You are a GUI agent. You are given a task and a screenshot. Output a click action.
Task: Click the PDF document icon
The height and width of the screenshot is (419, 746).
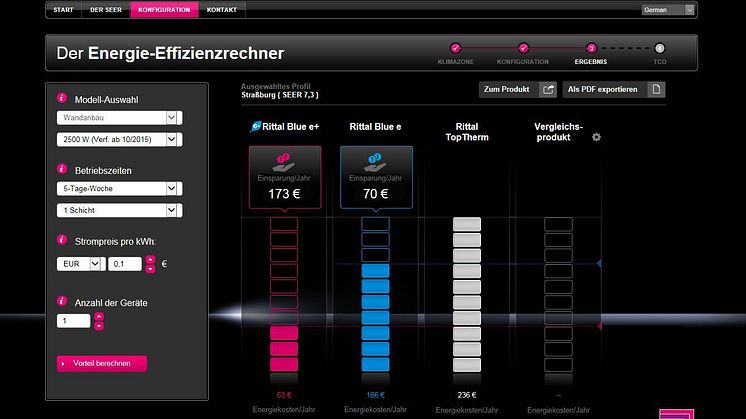click(657, 89)
